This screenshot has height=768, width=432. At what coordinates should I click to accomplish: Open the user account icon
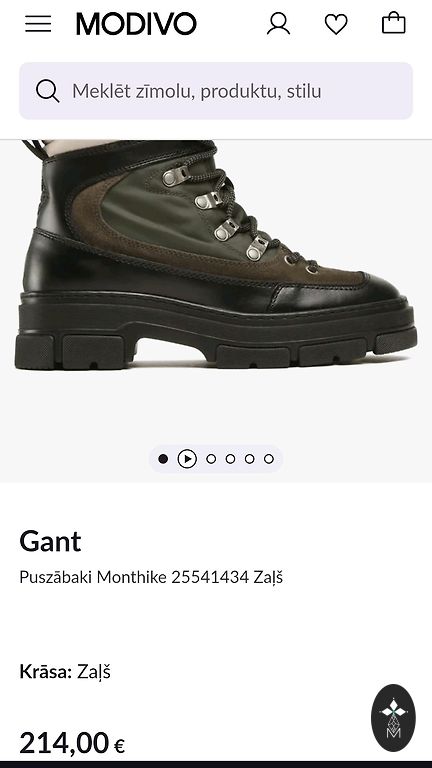[278, 24]
